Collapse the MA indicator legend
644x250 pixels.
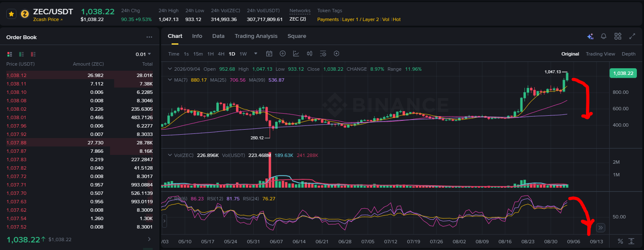click(x=170, y=80)
